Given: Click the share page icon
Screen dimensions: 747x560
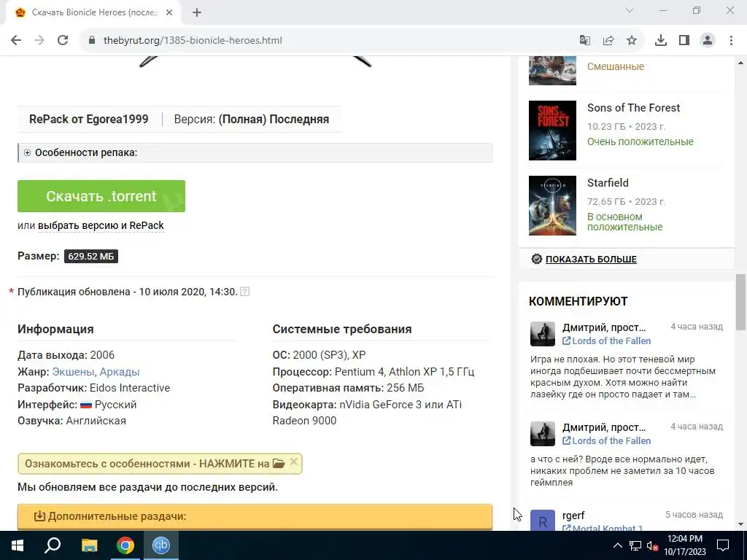Looking at the screenshot, I should tap(608, 41).
